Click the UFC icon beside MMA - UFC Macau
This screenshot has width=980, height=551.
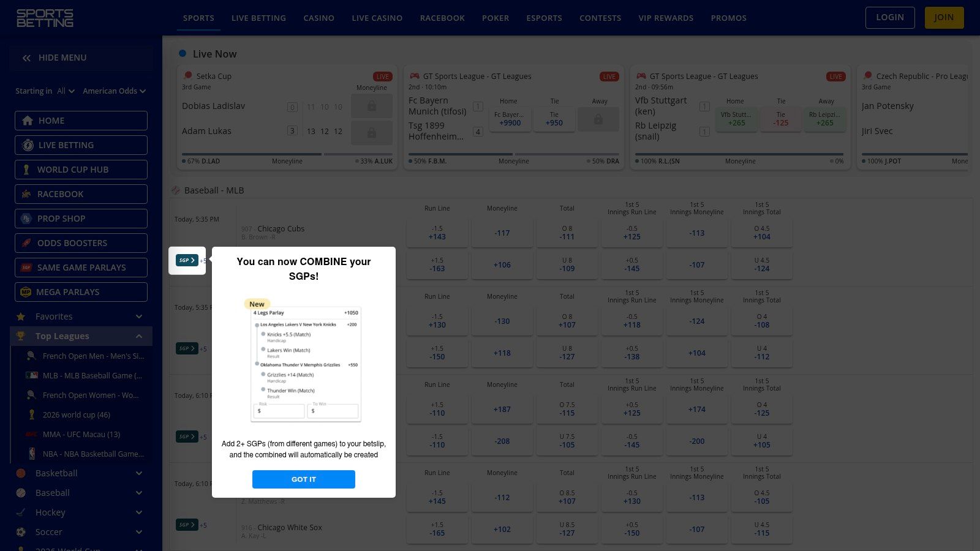pos(32,434)
